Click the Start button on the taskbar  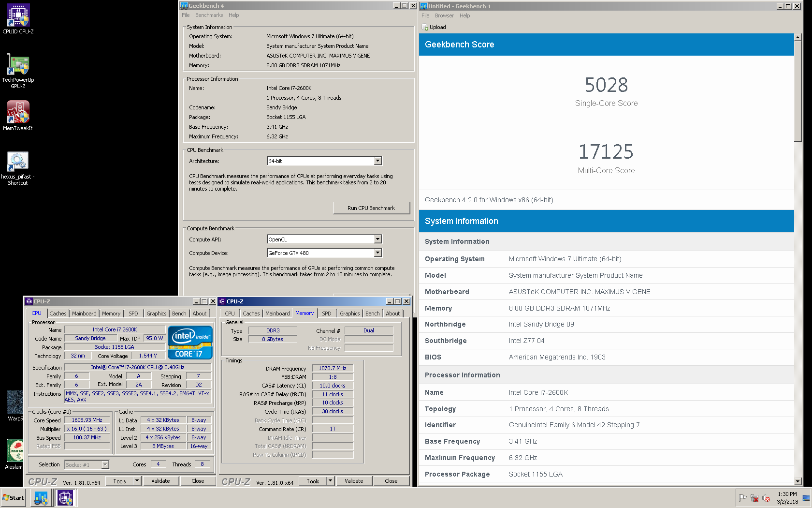pos(13,497)
